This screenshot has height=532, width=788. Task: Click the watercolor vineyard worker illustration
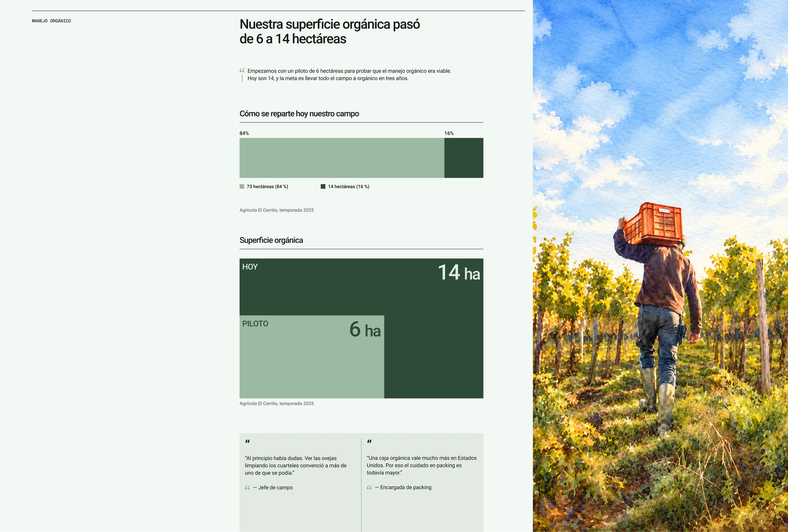(660, 266)
